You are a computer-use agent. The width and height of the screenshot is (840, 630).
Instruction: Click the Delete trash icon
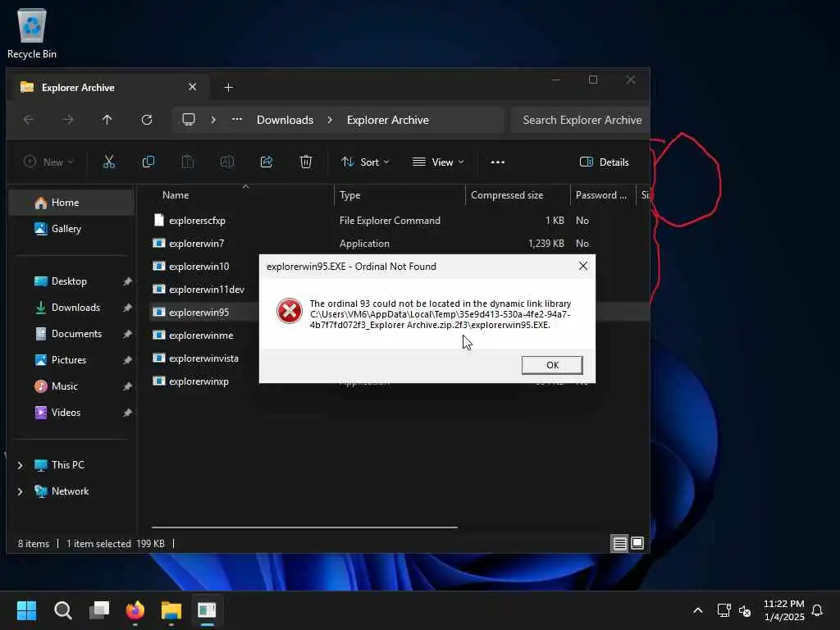[x=306, y=162]
